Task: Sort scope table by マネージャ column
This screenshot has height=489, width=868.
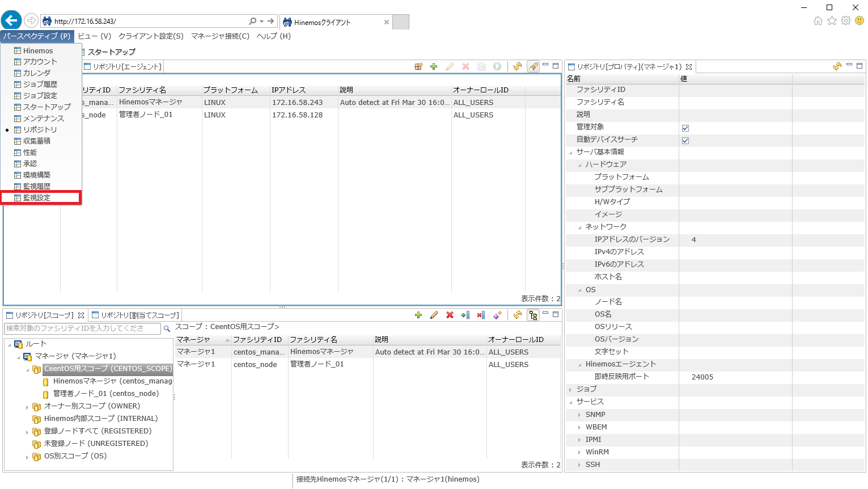Action: click(x=203, y=339)
